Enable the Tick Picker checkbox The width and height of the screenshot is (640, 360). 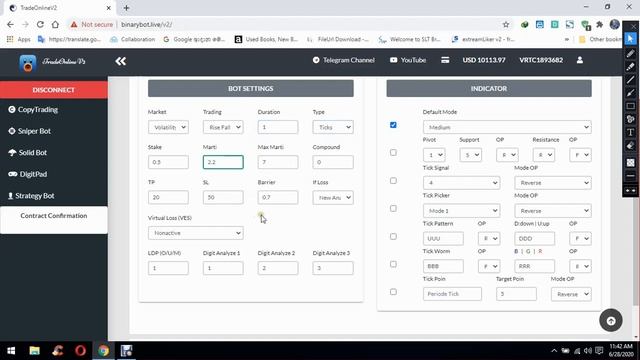(393, 209)
